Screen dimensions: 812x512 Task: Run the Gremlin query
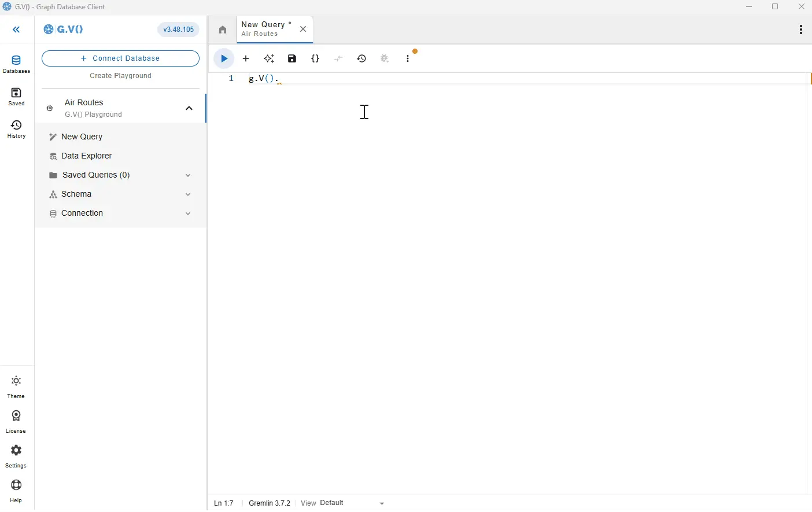point(224,58)
